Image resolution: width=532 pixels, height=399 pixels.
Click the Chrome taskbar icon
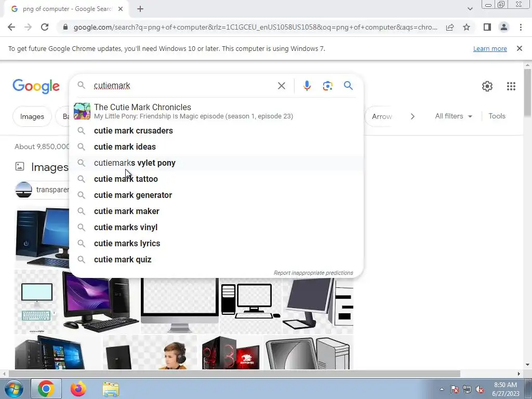pos(46,389)
